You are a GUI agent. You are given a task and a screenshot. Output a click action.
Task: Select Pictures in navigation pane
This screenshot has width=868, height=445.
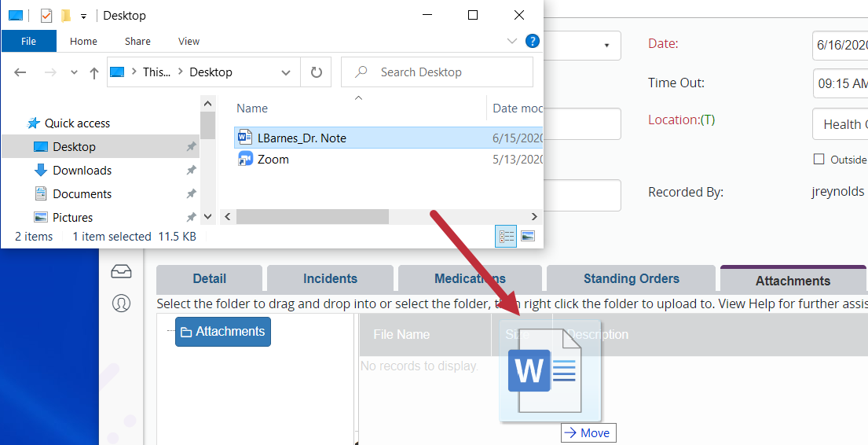coord(72,217)
